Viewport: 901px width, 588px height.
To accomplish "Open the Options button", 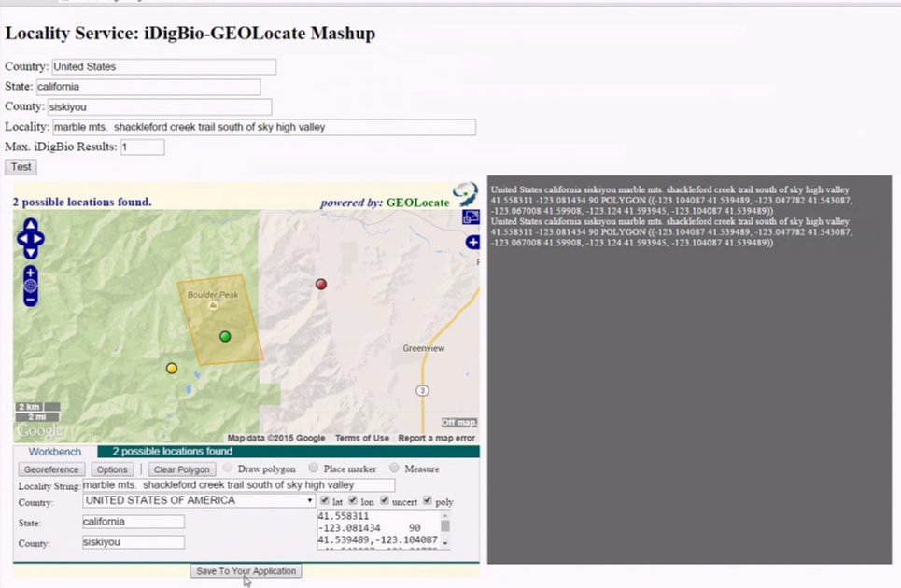I will coord(112,469).
